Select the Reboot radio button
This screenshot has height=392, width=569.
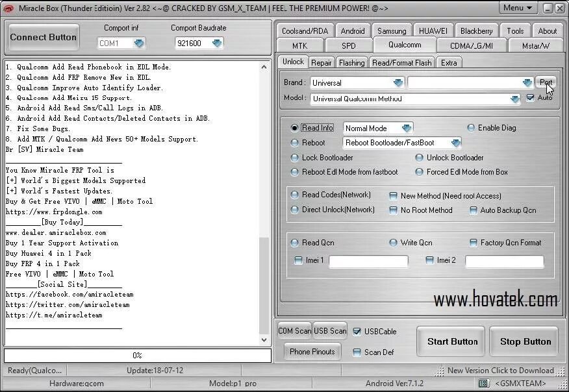click(294, 143)
